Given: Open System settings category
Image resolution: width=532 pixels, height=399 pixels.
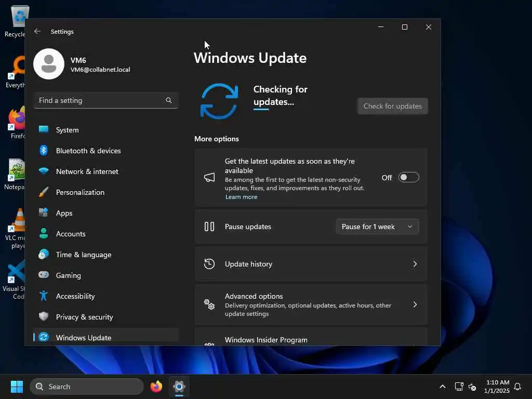Looking at the screenshot, I should click(106, 129).
